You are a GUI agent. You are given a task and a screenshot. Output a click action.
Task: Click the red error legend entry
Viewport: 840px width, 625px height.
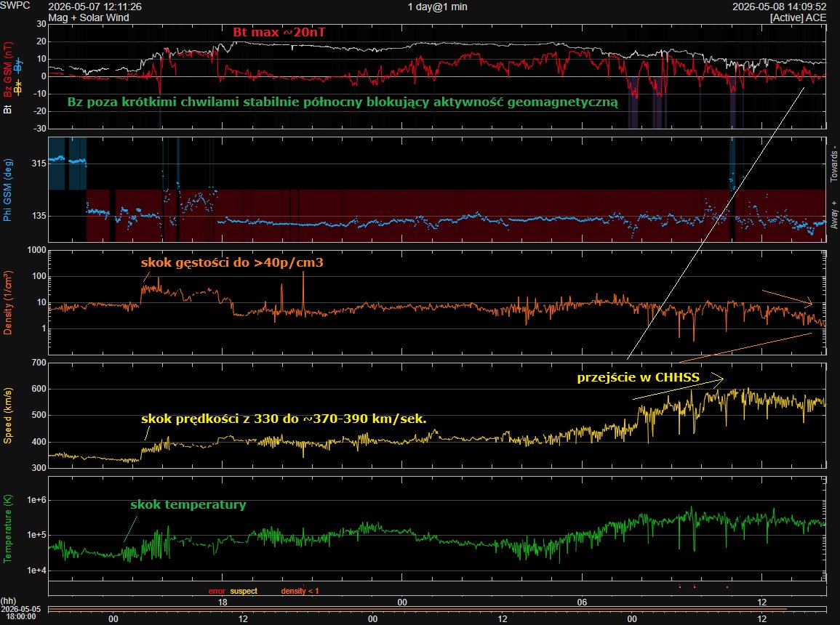[217, 592]
